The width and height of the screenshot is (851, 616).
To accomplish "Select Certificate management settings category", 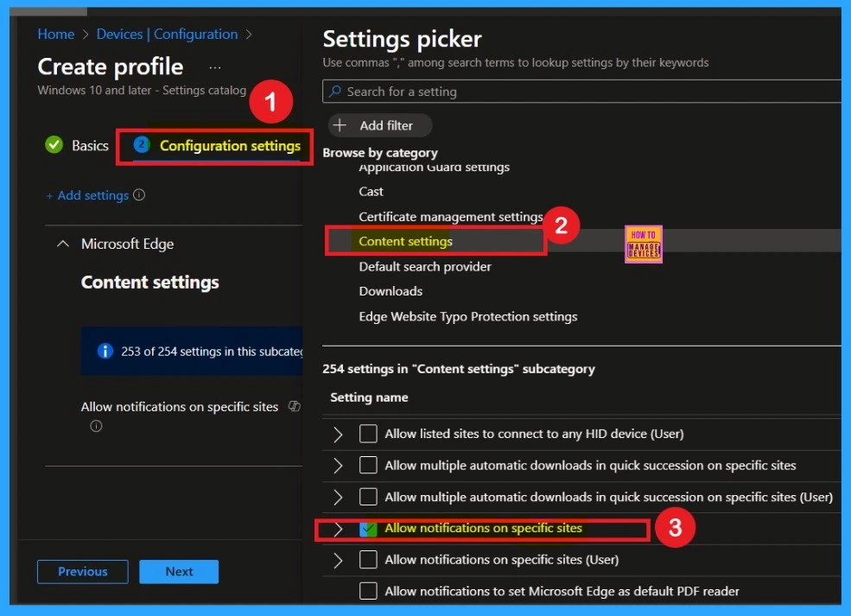I will [450, 217].
